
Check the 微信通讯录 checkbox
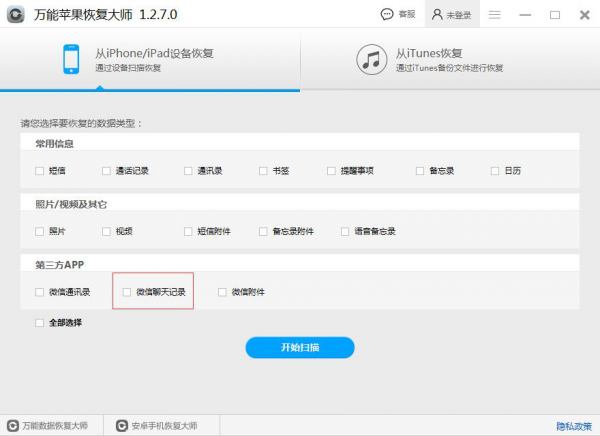point(39,292)
